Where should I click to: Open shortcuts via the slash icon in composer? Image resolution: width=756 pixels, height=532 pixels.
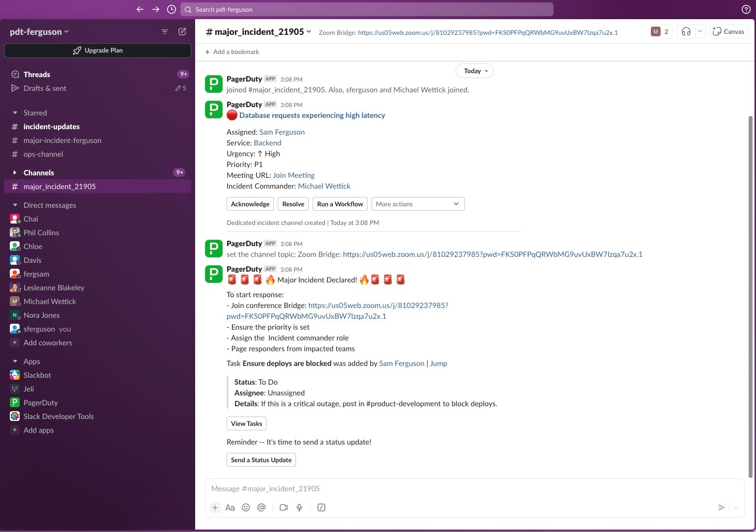pyautogui.click(x=321, y=507)
